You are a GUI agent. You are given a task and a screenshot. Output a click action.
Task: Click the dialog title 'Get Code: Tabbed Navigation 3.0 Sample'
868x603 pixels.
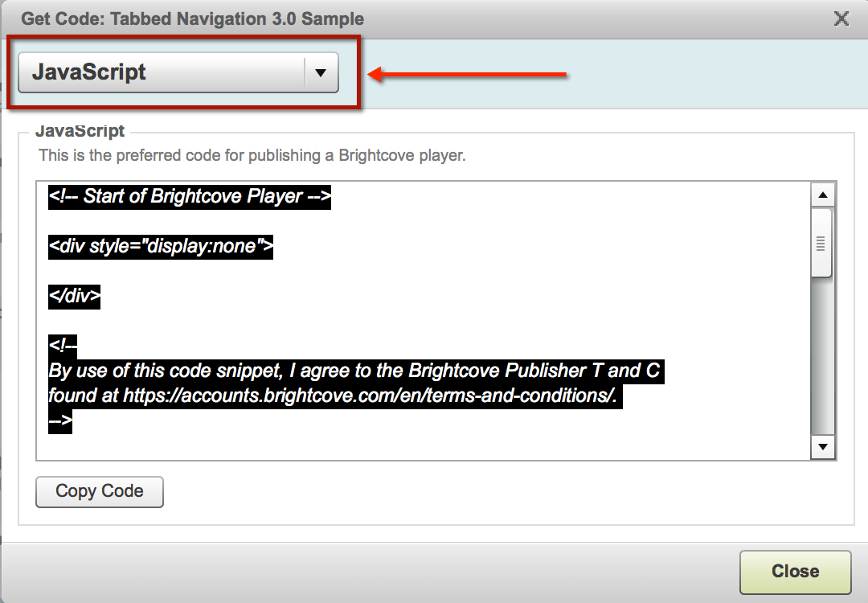coord(193,18)
